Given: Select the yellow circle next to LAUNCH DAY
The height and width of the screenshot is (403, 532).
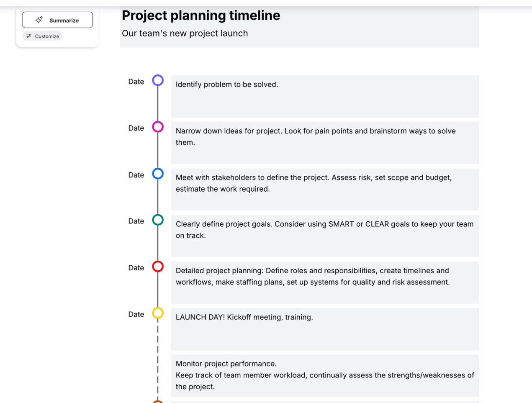Looking at the screenshot, I should [x=158, y=313].
